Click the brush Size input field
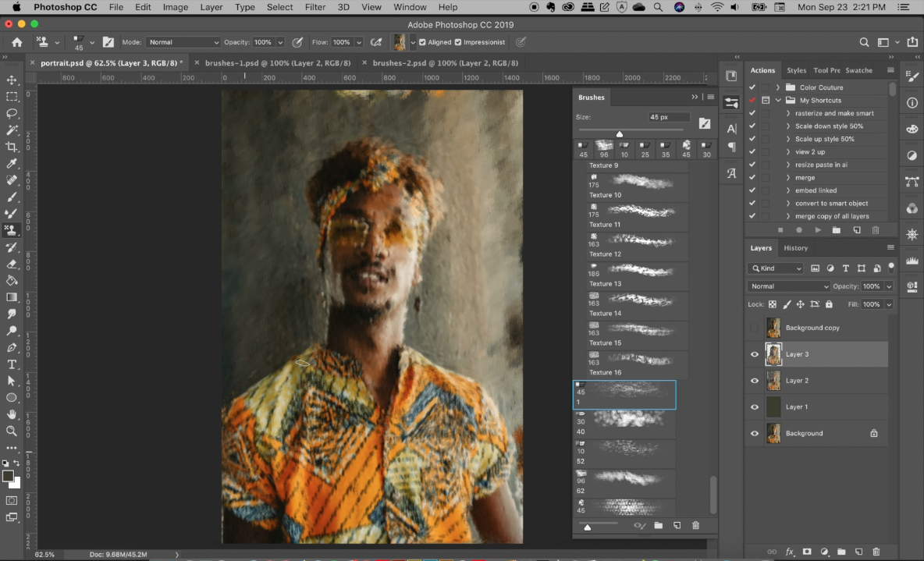The width and height of the screenshot is (924, 561). 668,117
